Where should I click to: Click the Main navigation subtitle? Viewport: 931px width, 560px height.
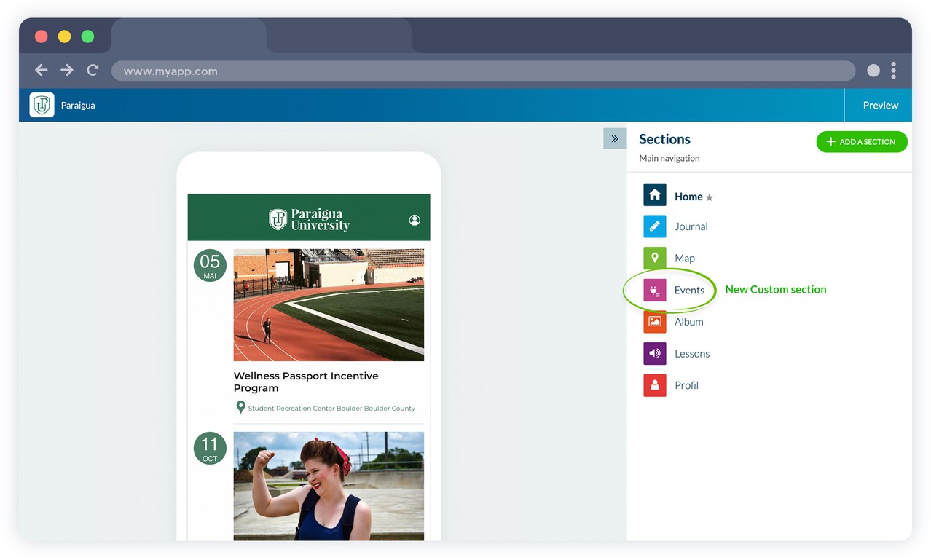(x=669, y=158)
